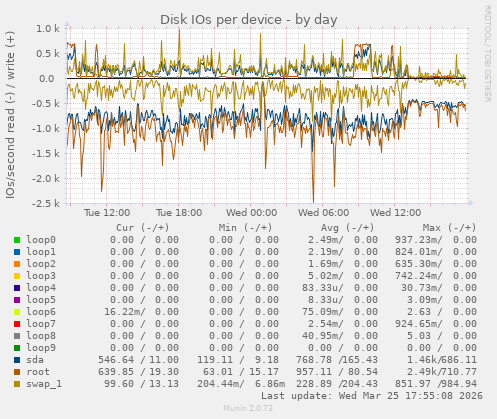Image resolution: width=497 pixels, height=419 pixels.
Task: Click the 'loop8' legend label
Action: coord(41,336)
